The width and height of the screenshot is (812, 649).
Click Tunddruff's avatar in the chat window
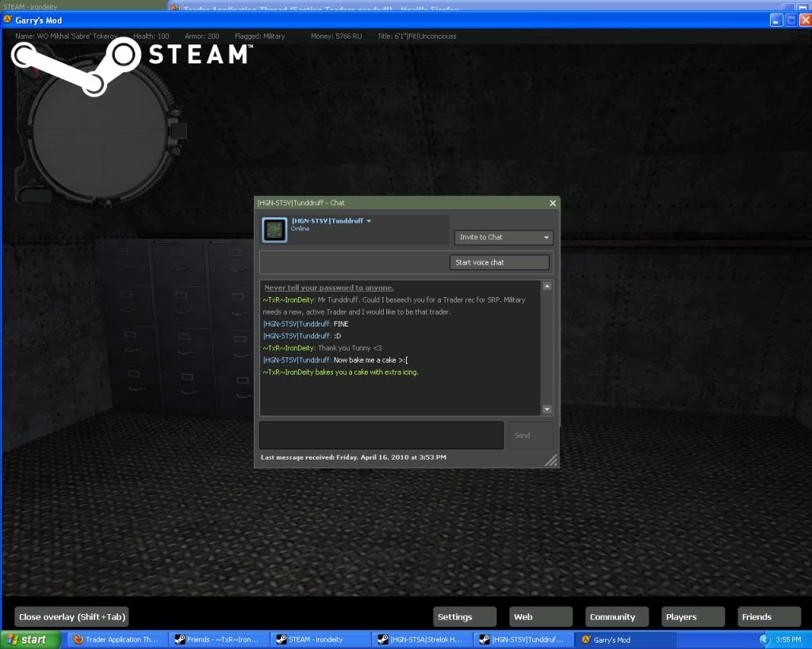(x=274, y=230)
